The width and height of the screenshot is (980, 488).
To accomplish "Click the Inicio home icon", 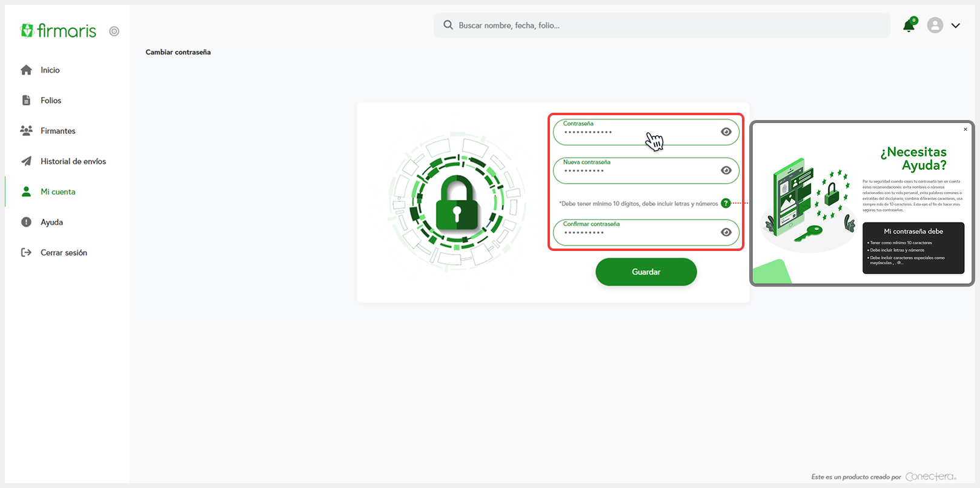I will [26, 70].
